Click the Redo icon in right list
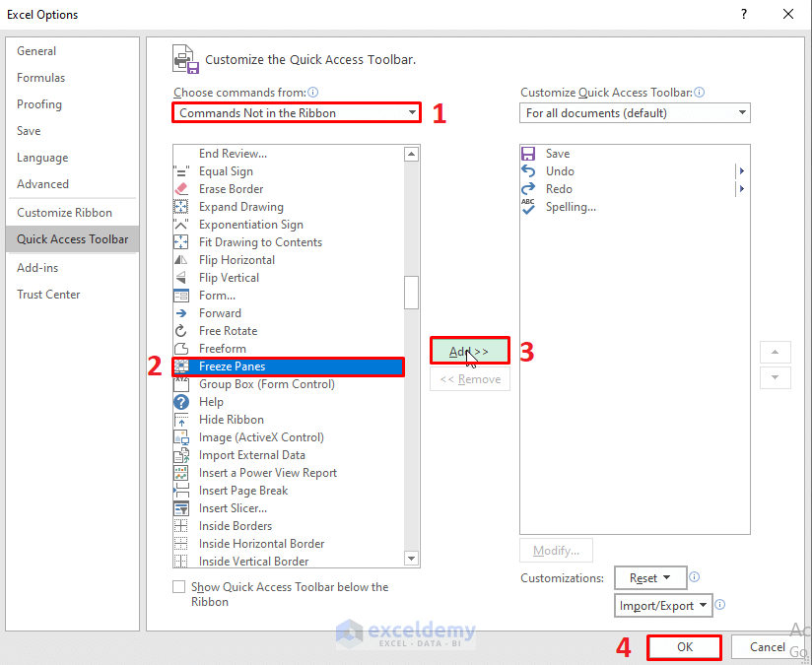812x665 pixels. click(x=529, y=189)
